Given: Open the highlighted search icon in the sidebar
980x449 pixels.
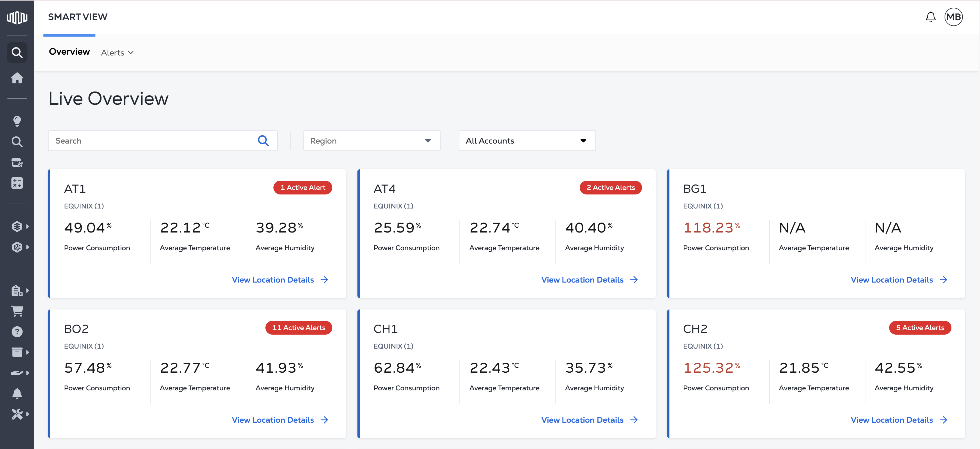Looking at the screenshot, I should tap(17, 53).
